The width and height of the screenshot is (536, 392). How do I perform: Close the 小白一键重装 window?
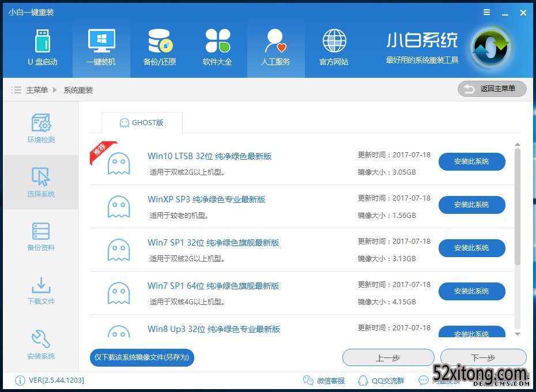(x=523, y=13)
